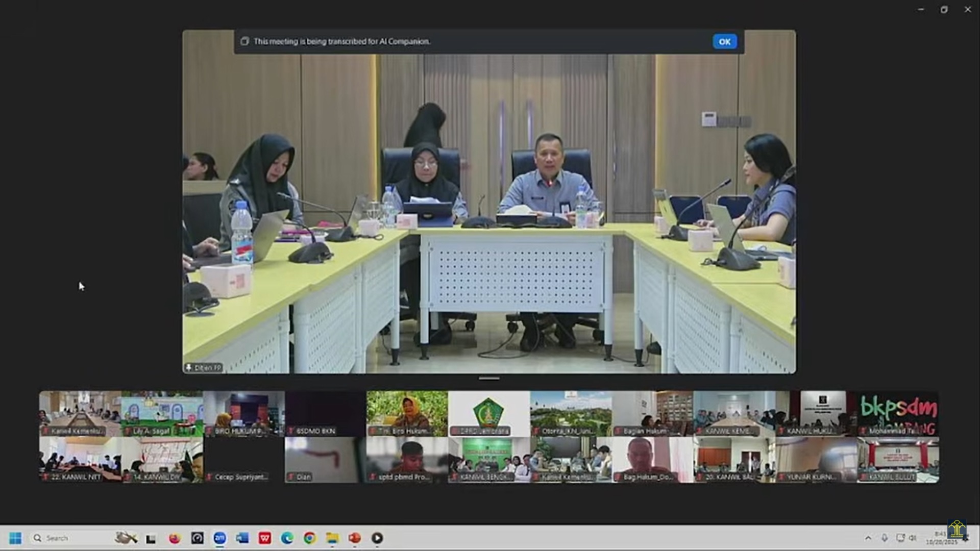Launch Microsoft Word from the taskbar
The image size is (980, 551).
242,538
